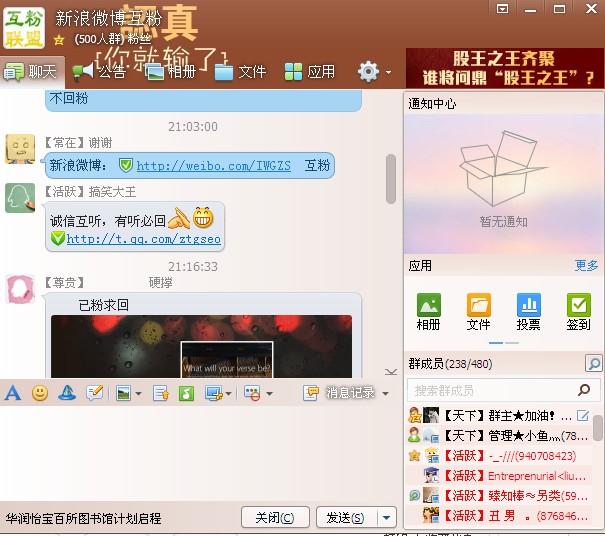This screenshot has height=536, width=605.
Task: Click the 已粉求回 message text
Action: click(103, 305)
